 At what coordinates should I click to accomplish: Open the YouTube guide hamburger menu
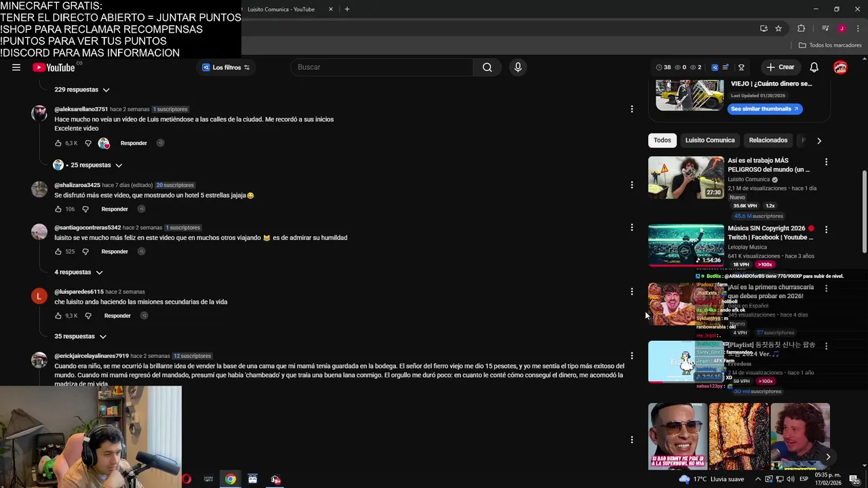click(x=16, y=67)
